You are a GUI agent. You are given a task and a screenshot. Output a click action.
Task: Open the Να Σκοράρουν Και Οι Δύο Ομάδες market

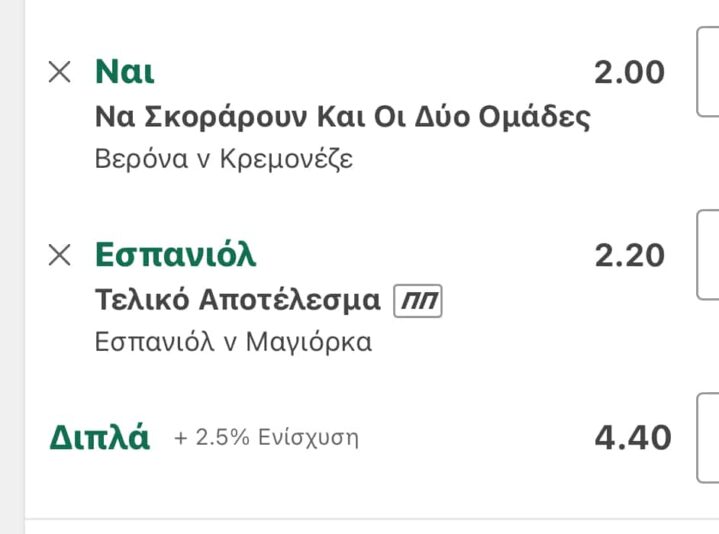342,117
